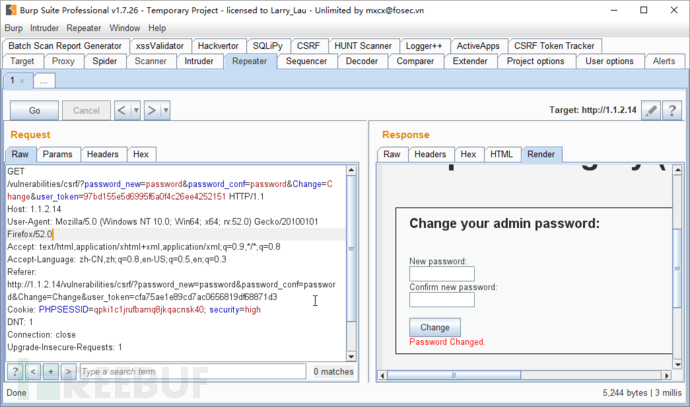Open the Repeater menu
Image resolution: width=690 pixels, height=407 pixels.
[x=84, y=28]
